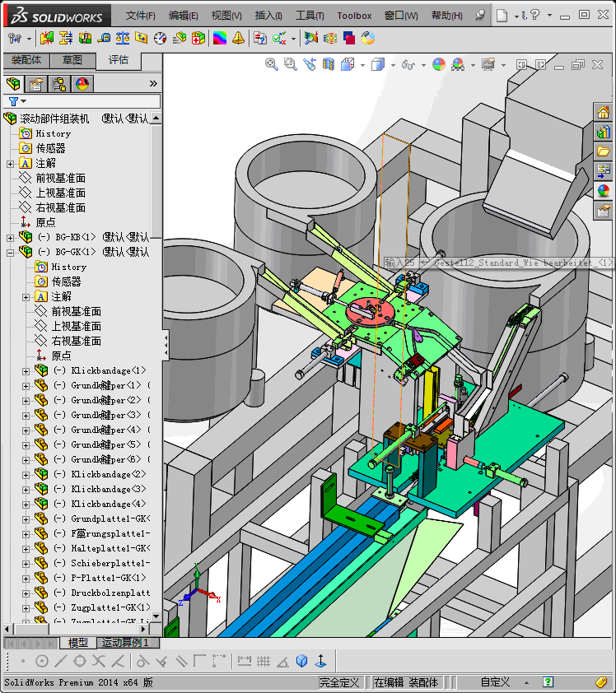Open Edit Appearance color ball icon
616x693 pixels.
pos(438,64)
